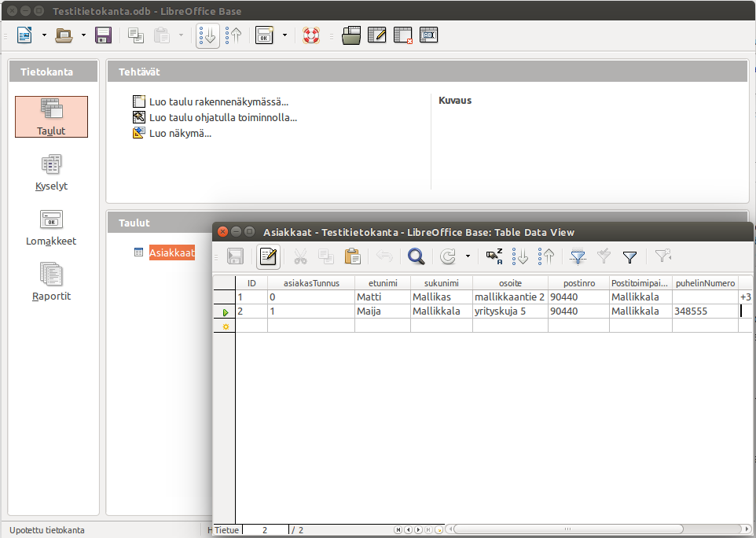Image resolution: width=756 pixels, height=538 pixels.
Task: Open the New document dropdown arrow
Action: tap(44, 35)
